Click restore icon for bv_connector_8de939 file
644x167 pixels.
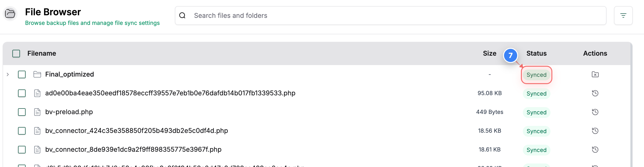[x=595, y=149]
